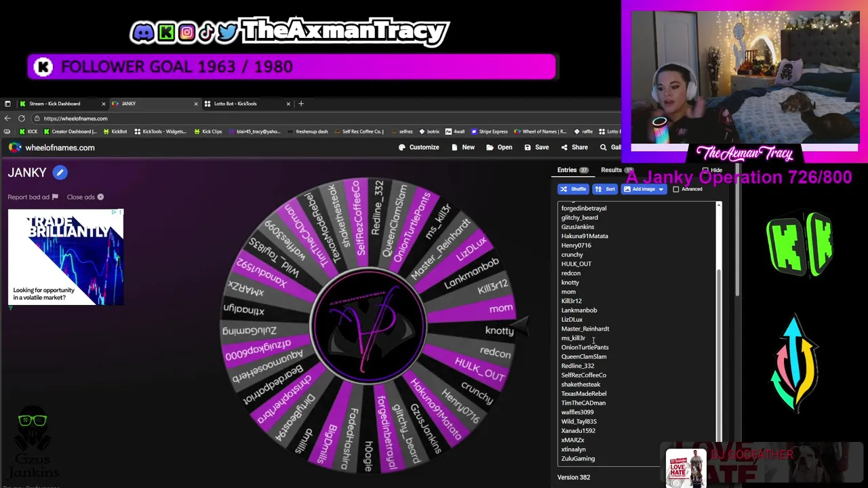Image resolution: width=868 pixels, height=488 pixels.
Task: Toggle the Hide entries checkbox
Action: (706, 170)
